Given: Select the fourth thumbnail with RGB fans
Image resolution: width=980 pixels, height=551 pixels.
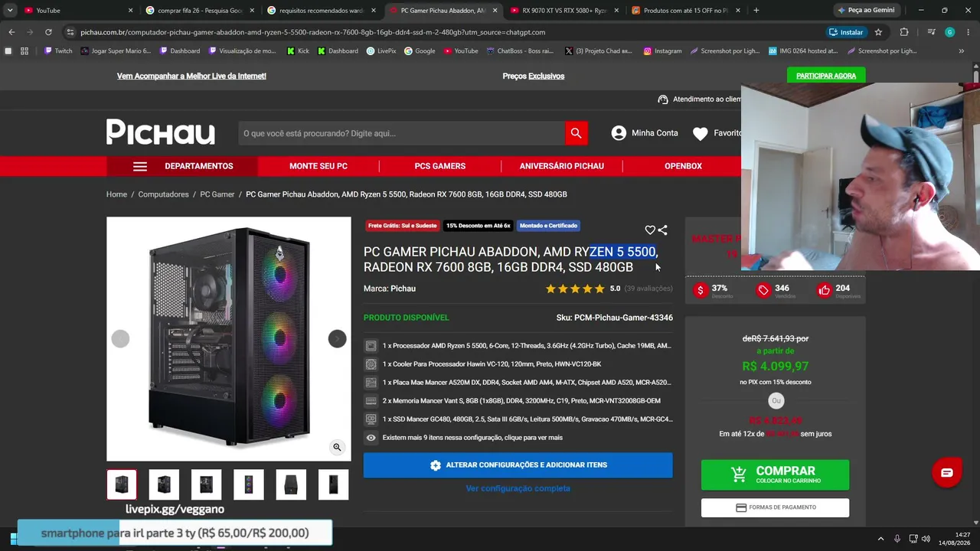Looking at the screenshot, I should pos(249,484).
